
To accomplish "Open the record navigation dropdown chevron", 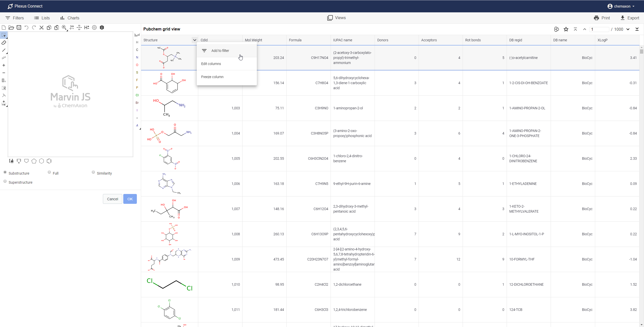I will [x=628, y=29].
